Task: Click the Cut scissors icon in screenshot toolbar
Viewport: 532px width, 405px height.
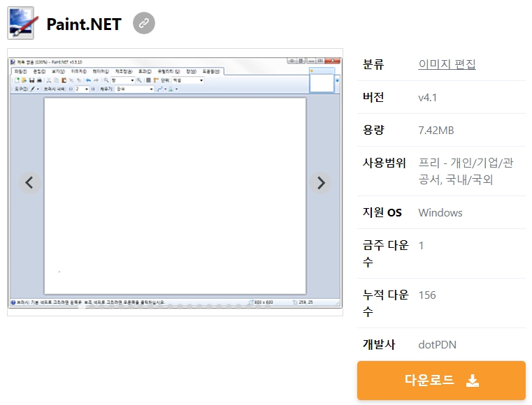Action: (x=48, y=80)
